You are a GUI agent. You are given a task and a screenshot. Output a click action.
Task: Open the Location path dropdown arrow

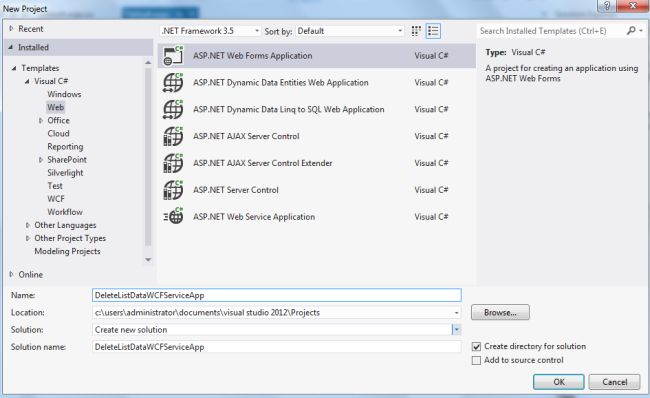456,313
